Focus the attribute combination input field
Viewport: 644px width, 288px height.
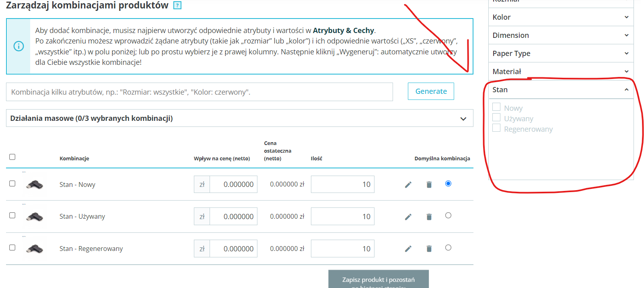click(200, 92)
